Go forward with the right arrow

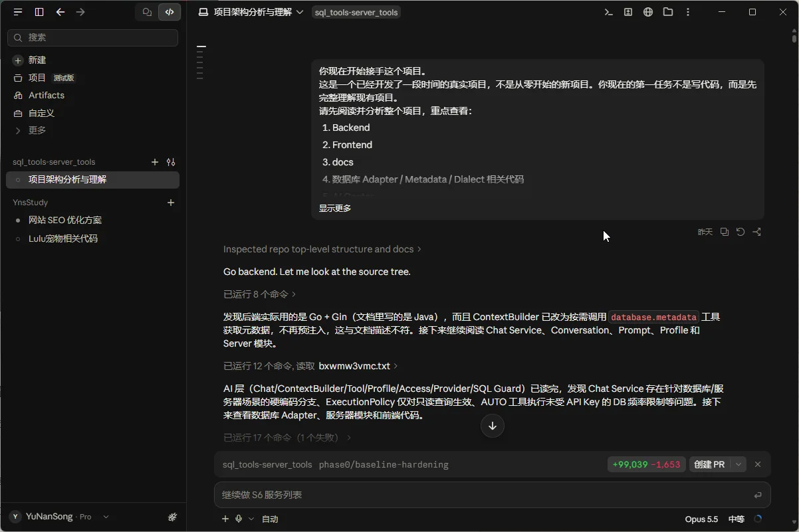tap(80, 12)
